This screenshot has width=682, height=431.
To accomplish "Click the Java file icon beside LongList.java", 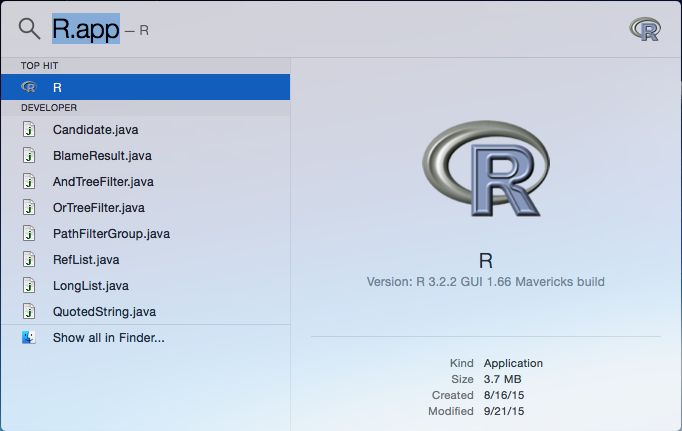I will 29,286.
